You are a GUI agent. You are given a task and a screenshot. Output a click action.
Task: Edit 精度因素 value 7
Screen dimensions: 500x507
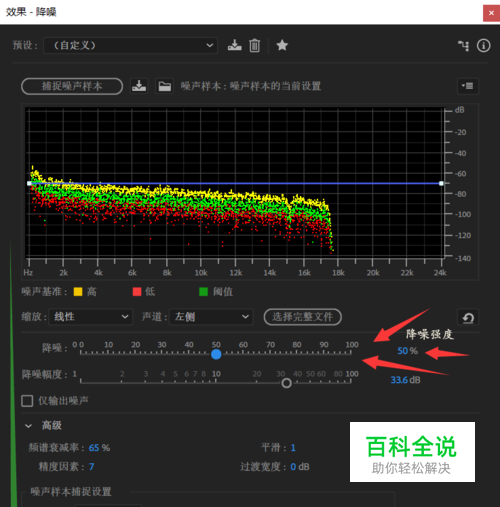coord(91,467)
